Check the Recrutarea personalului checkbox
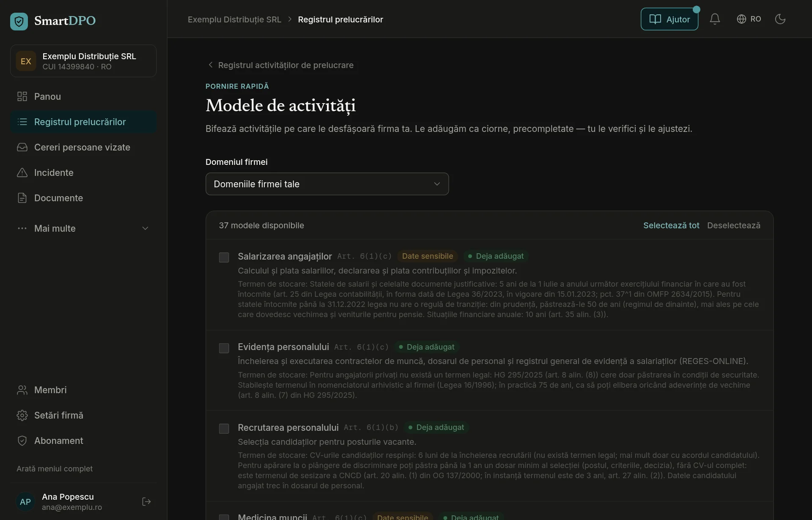 pyautogui.click(x=224, y=428)
